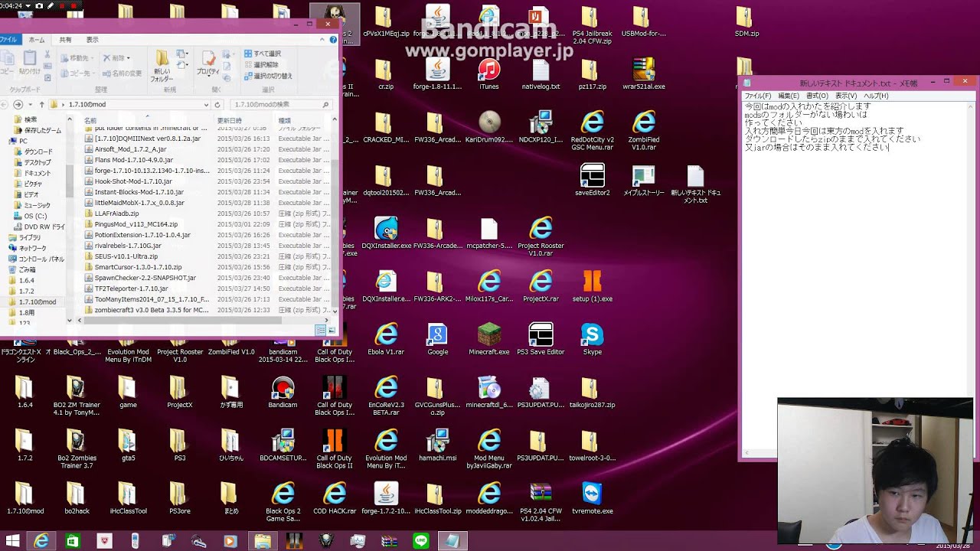Click WinRAR icon in the taskbar
This screenshot has height=551, width=980.
[389, 541]
